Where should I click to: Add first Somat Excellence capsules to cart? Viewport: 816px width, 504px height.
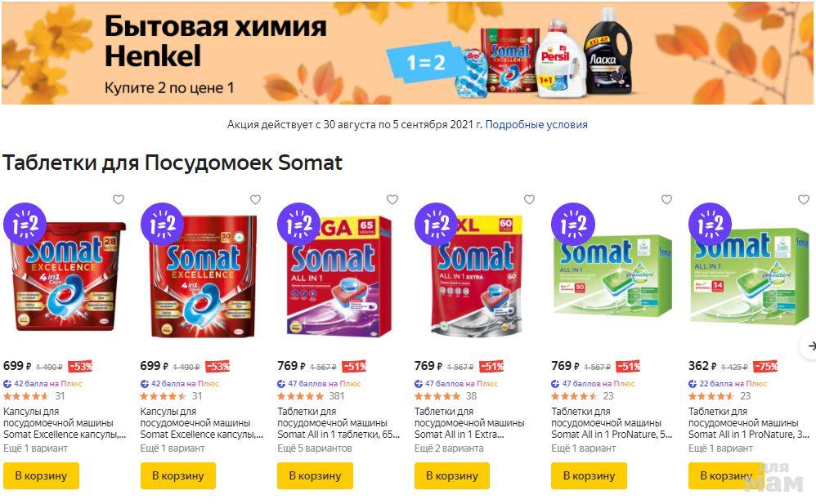coord(41,476)
